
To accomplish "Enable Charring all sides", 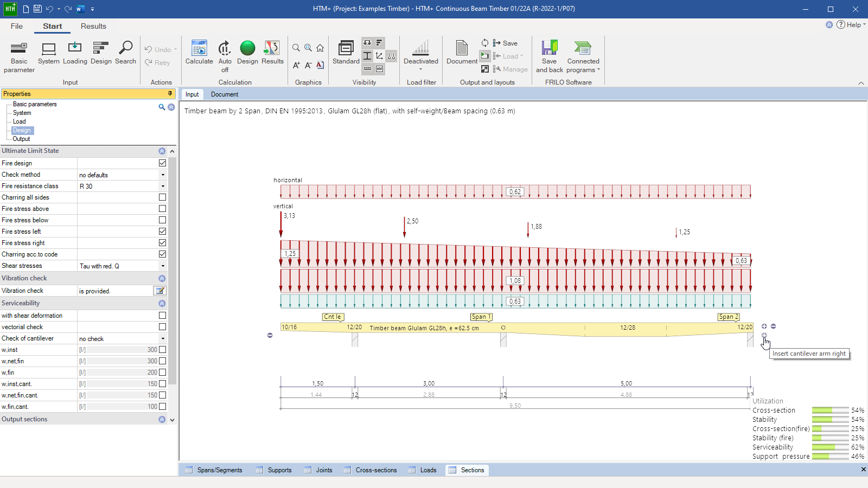I will pyautogui.click(x=162, y=197).
